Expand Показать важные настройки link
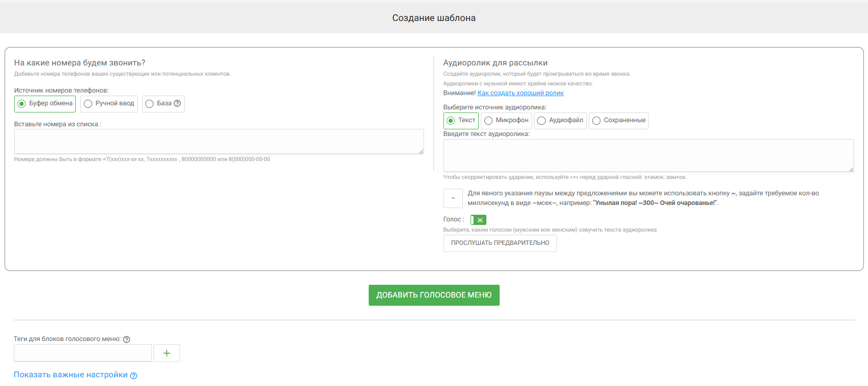 coord(71,375)
